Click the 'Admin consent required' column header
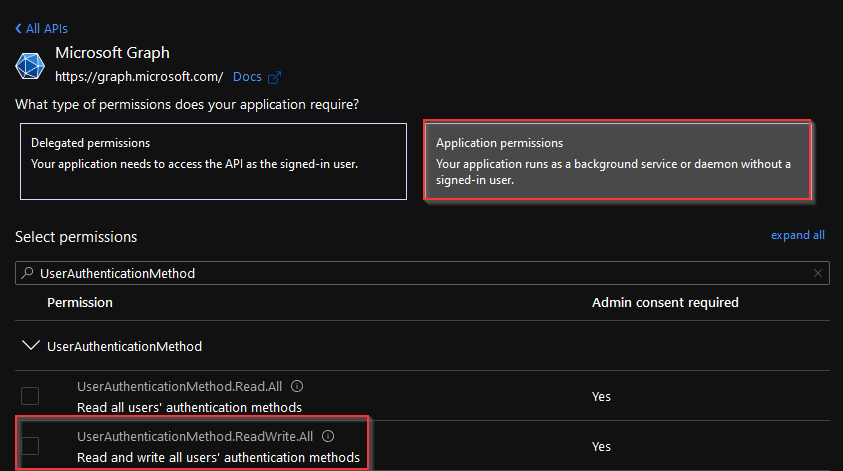 [665, 303]
